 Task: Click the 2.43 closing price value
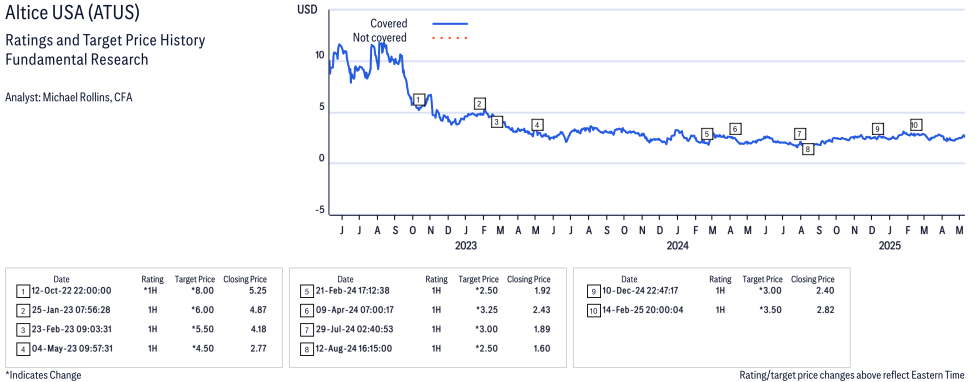coord(541,310)
